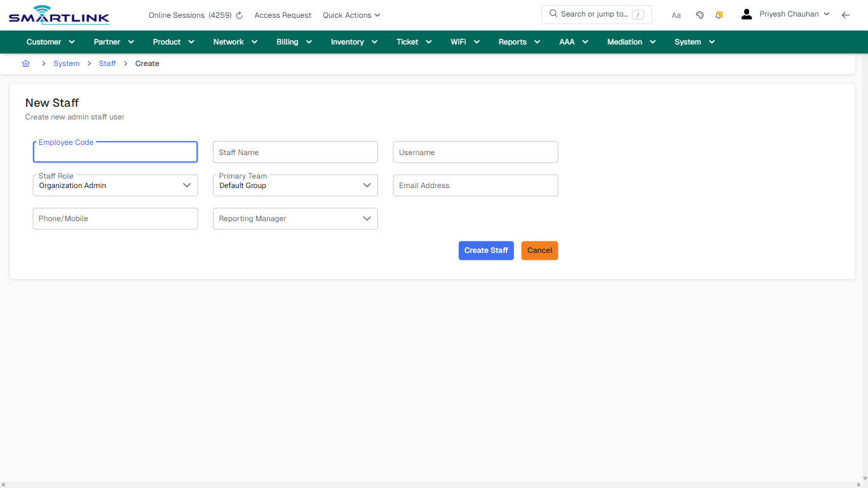Click the user profile avatar
Image resolution: width=868 pixels, height=488 pixels.
[746, 13]
